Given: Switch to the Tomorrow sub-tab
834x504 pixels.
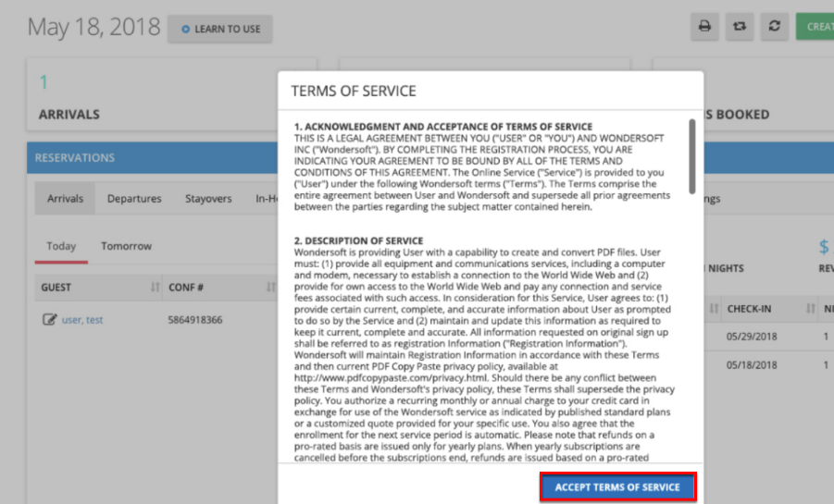Looking at the screenshot, I should (x=126, y=246).
